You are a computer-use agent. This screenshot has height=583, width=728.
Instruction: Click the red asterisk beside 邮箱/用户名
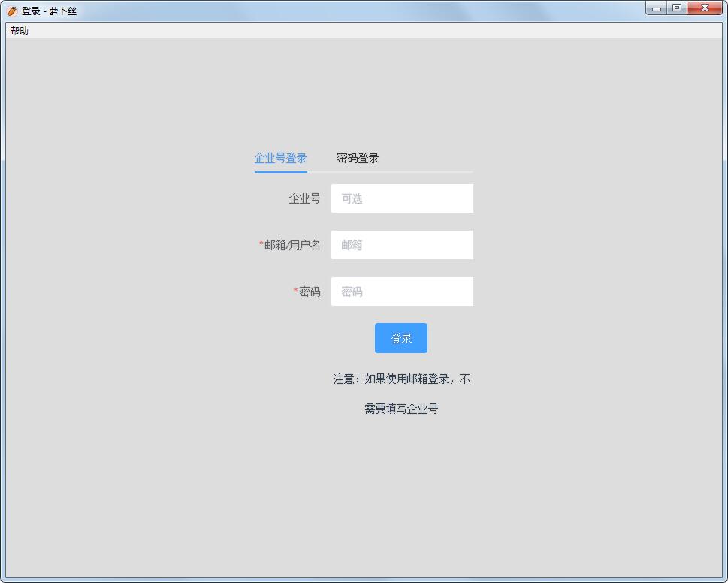point(259,244)
